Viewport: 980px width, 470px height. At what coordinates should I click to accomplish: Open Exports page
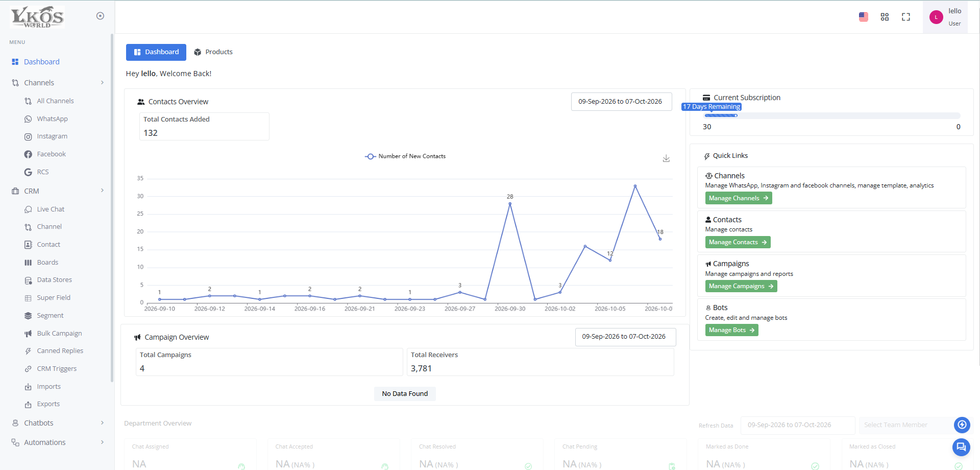(48, 404)
